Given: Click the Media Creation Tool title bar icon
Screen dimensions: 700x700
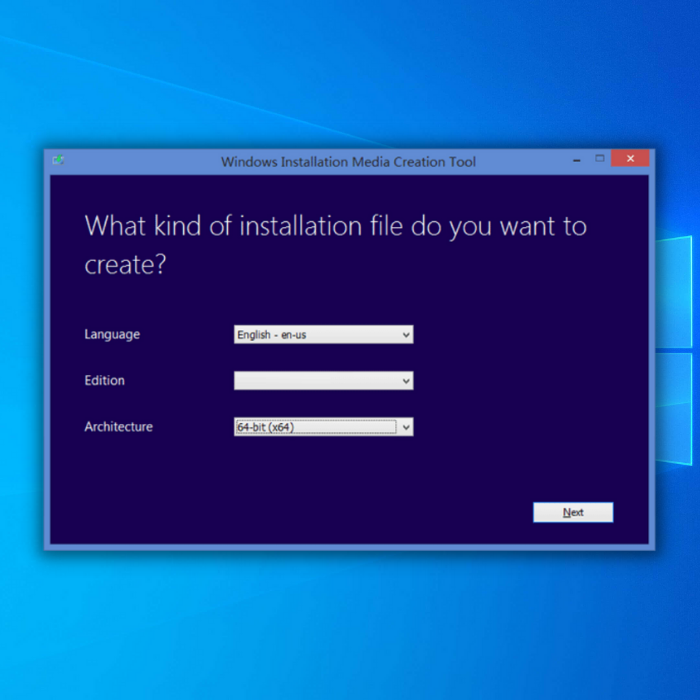Looking at the screenshot, I should tap(58, 160).
